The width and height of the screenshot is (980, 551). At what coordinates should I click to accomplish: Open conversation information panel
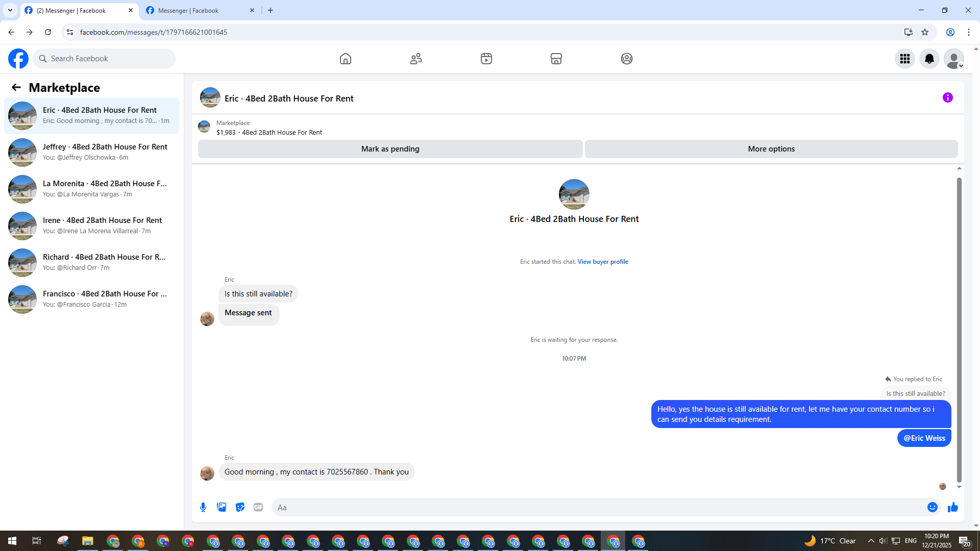948,97
